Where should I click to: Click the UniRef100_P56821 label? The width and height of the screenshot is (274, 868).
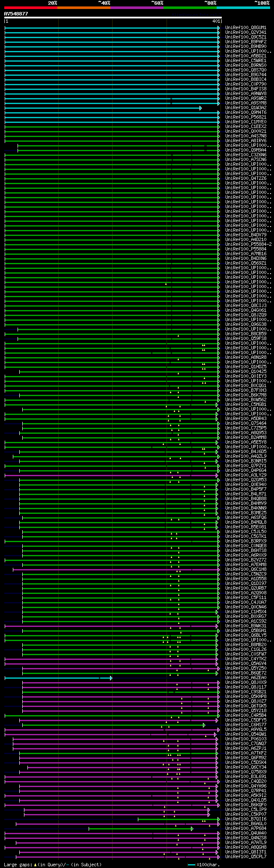(x=246, y=117)
